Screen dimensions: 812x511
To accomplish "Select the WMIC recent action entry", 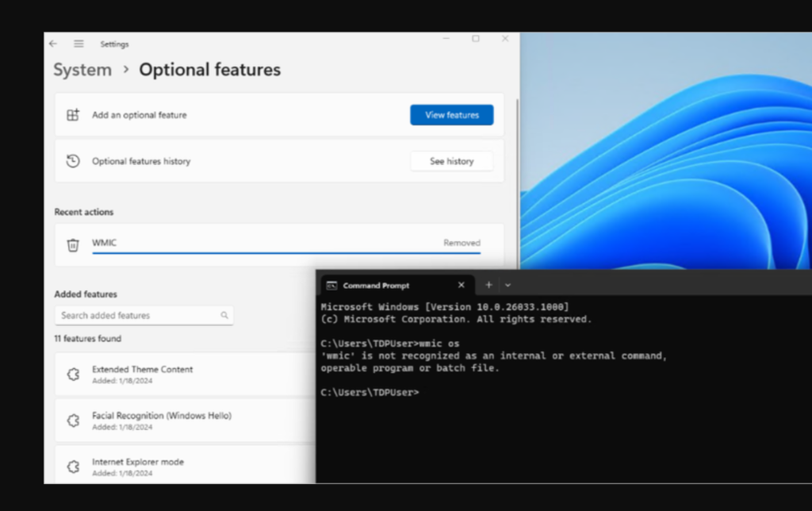I will coord(279,244).
